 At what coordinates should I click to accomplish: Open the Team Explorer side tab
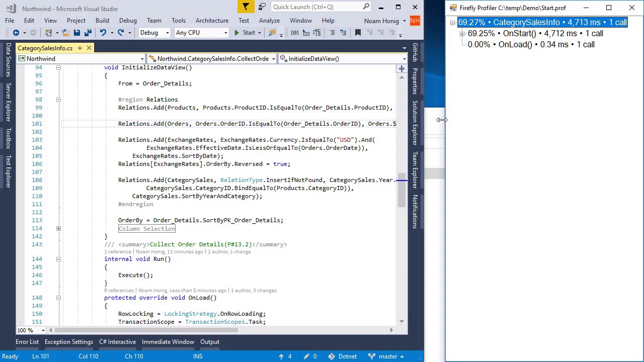[415, 170]
